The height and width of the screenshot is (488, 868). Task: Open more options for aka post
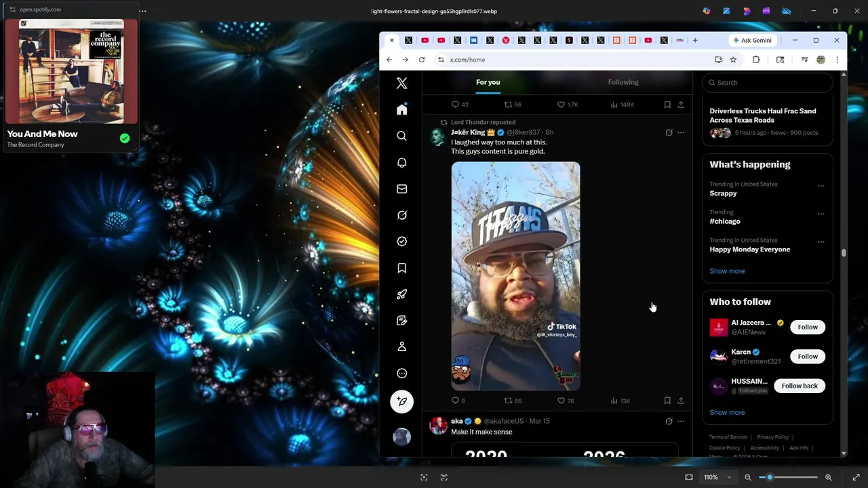681,422
